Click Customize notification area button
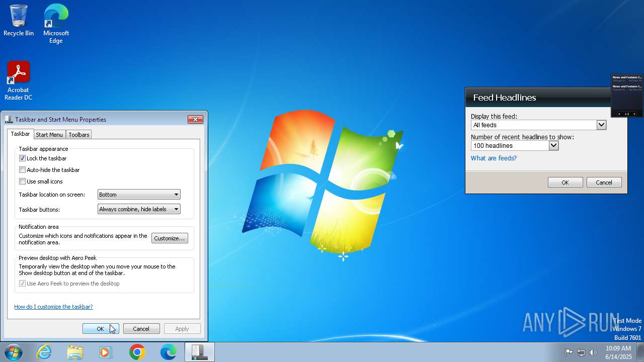 coord(170,238)
